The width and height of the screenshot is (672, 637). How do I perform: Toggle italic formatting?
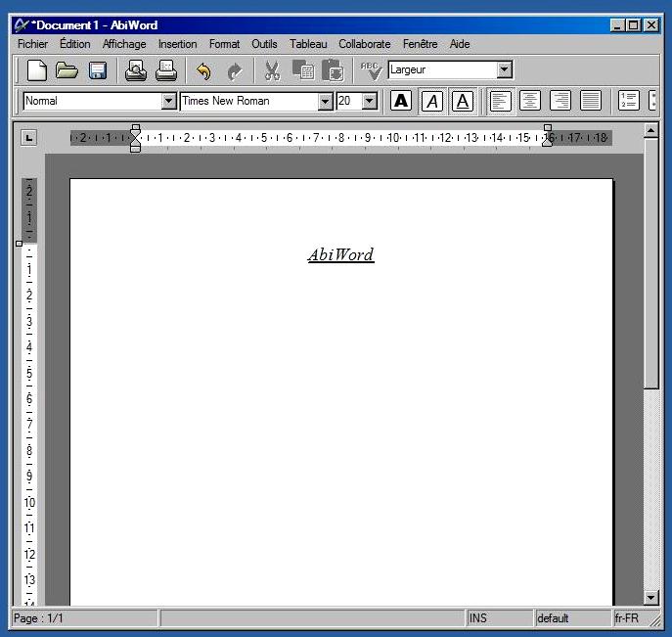pos(432,102)
